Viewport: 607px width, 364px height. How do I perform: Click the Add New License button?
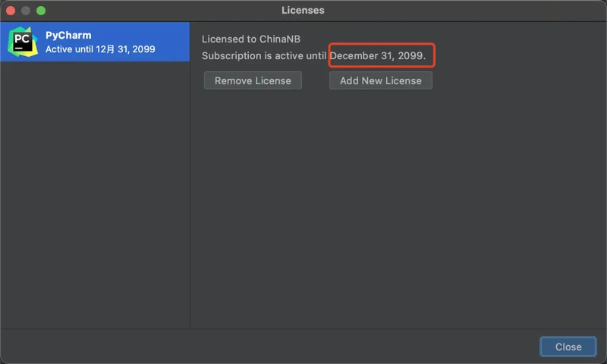point(381,80)
